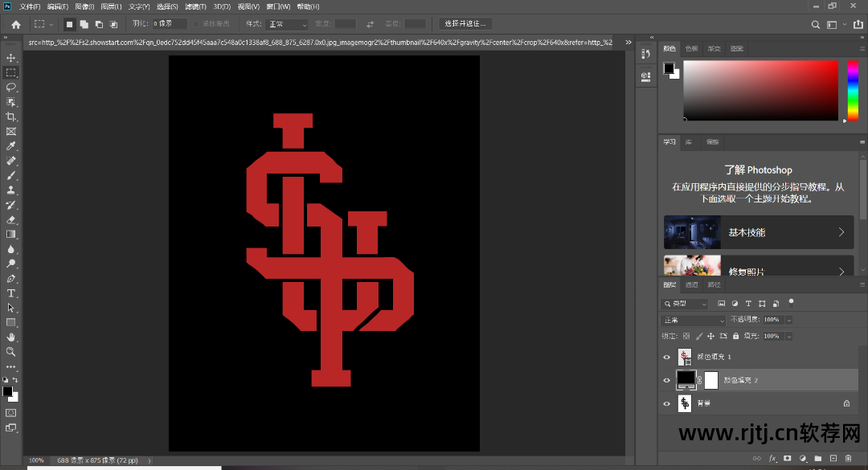Switch to the 色板 swatches tab
The width and height of the screenshot is (868, 470).
coord(692,49)
